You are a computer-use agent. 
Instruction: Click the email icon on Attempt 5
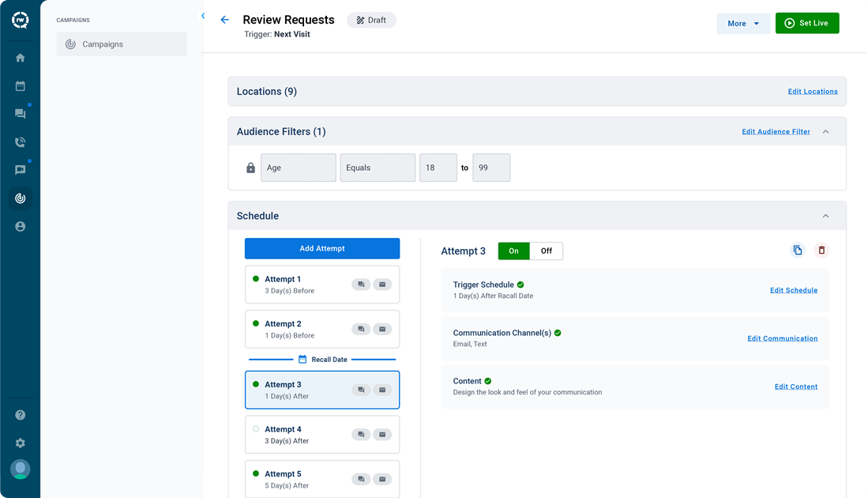(382, 479)
